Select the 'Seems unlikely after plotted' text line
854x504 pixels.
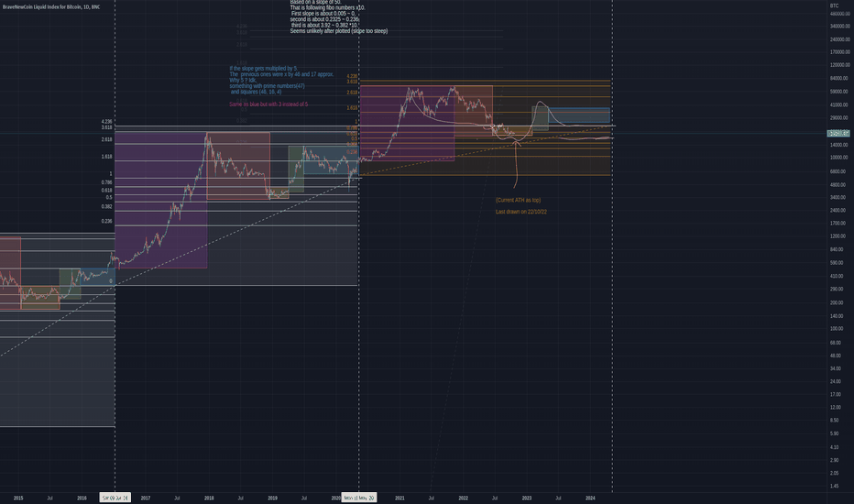[x=339, y=31]
